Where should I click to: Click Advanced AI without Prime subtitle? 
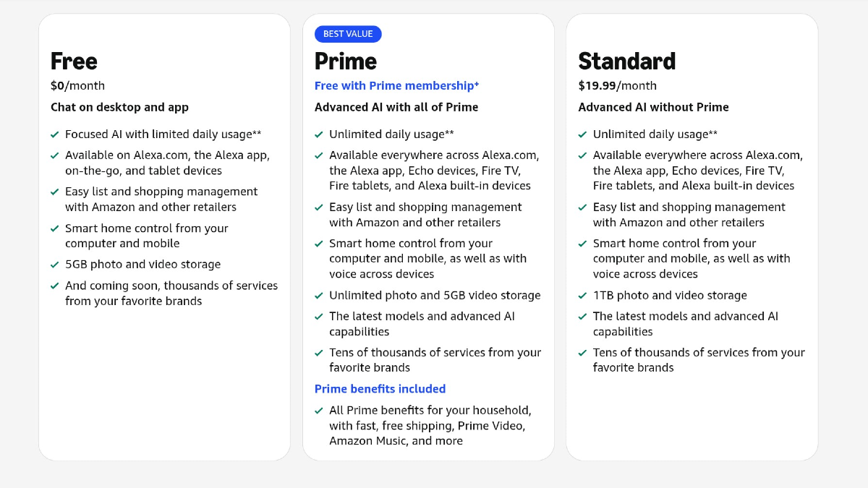(x=653, y=107)
